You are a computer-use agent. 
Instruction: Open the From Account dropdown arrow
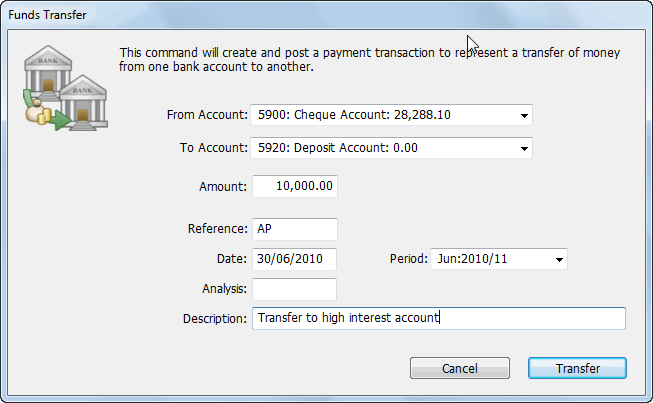524,115
